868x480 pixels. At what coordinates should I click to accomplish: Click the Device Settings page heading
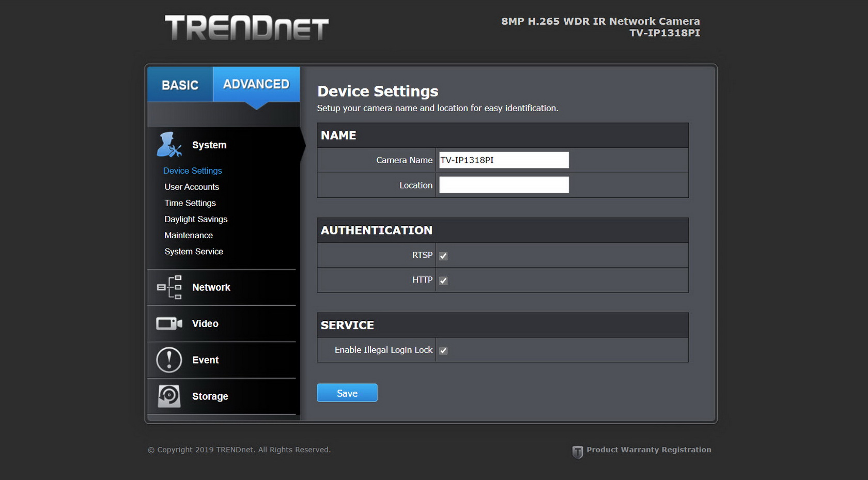point(378,91)
